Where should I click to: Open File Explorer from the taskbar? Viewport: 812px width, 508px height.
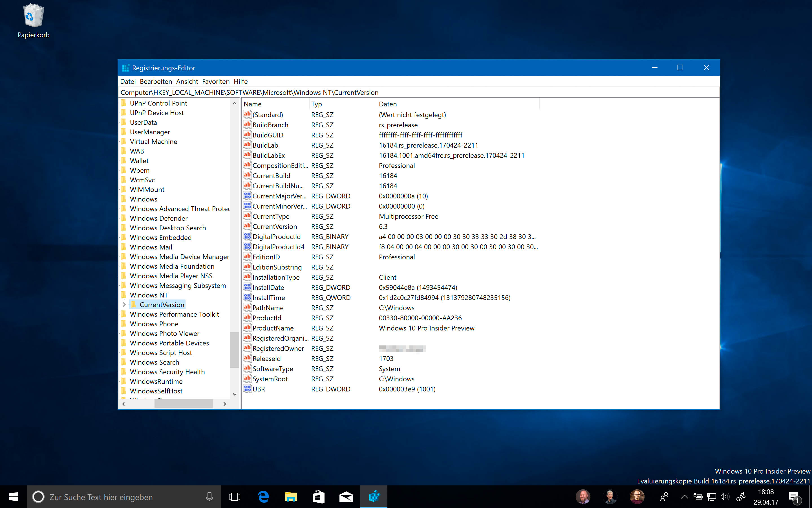[x=291, y=497]
